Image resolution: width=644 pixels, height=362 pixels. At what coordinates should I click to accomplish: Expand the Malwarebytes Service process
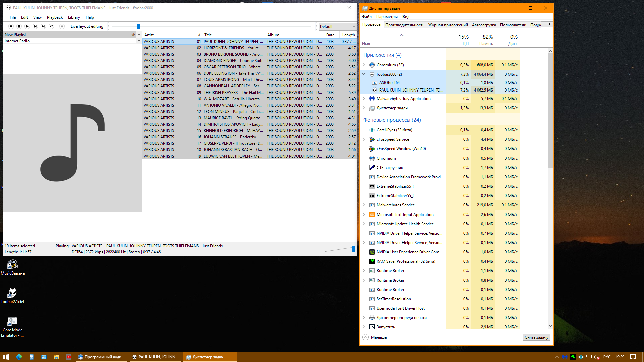[364, 205]
